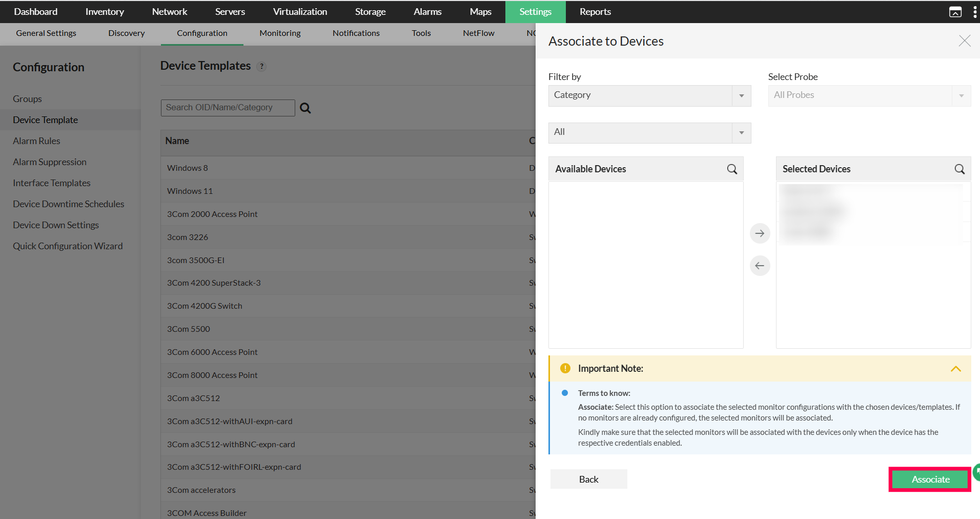Viewport: 980px width, 519px height.
Task: Open the Reports menu
Action: (595, 12)
